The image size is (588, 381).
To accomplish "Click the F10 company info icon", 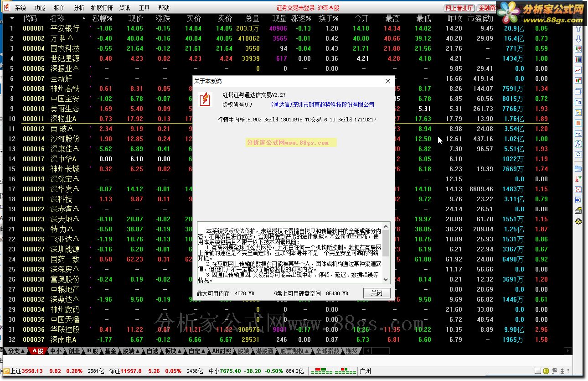I will 578,102.
